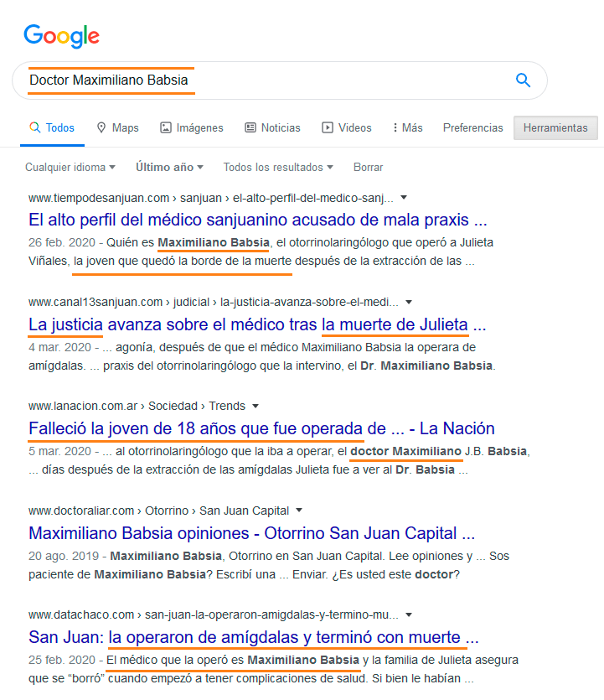Open 'San Juan: la operaron de amígdalas' result

click(254, 637)
